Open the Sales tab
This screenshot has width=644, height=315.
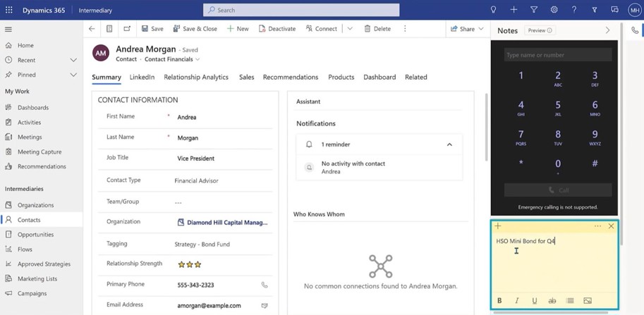coord(246,77)
